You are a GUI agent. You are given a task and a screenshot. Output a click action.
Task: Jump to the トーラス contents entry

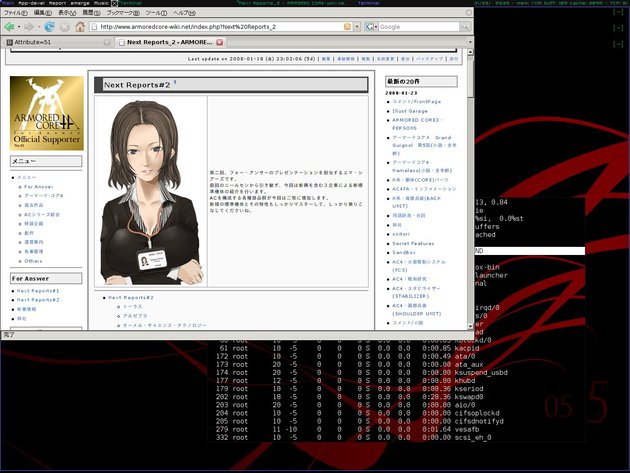click(x=132, y=307)
